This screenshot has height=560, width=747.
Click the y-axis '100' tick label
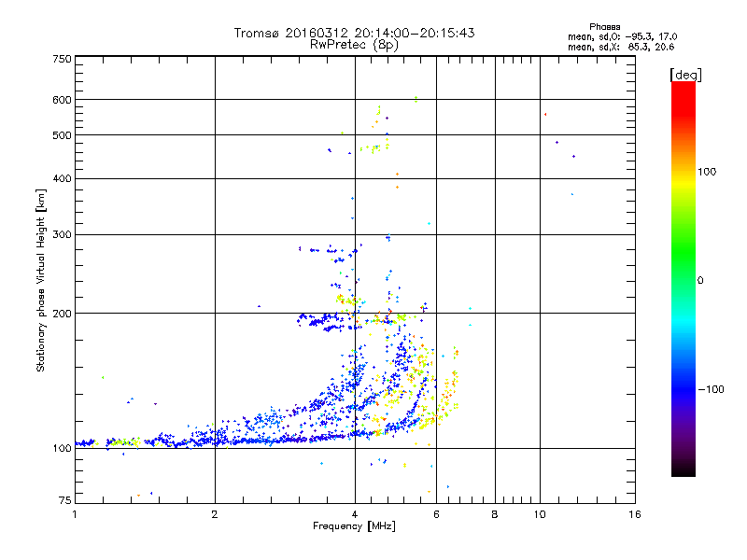[62, 448]
